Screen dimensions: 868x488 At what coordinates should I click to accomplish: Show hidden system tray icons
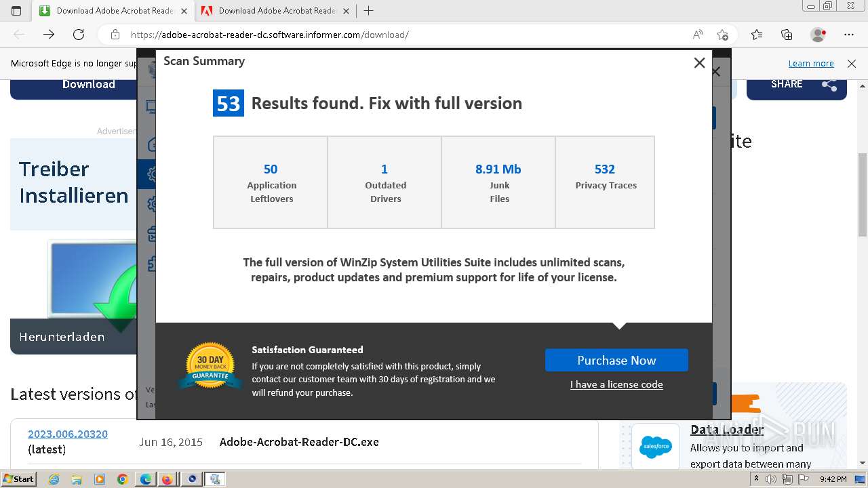757,479
